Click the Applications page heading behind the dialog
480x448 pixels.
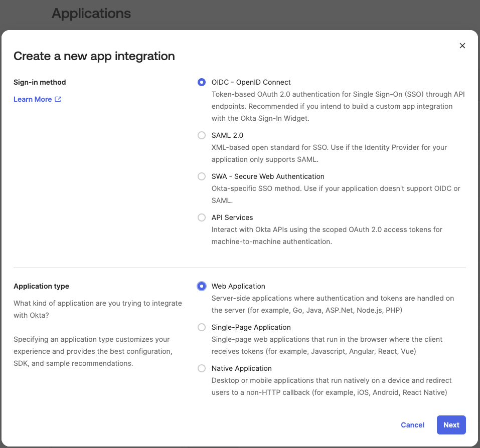[x=91, y=14]
